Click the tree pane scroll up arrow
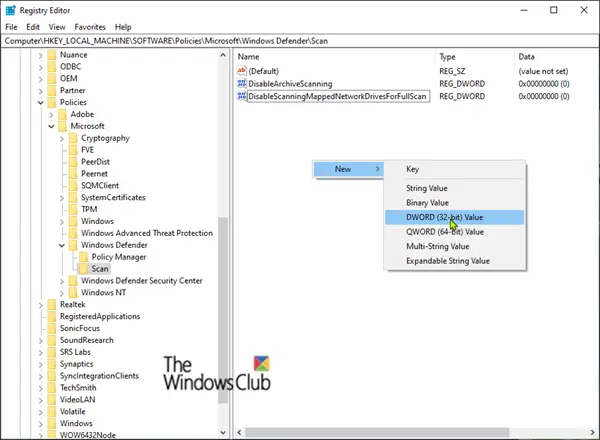Screen dimensions: 600x440 pyautogui.click(x=223, y=55)
